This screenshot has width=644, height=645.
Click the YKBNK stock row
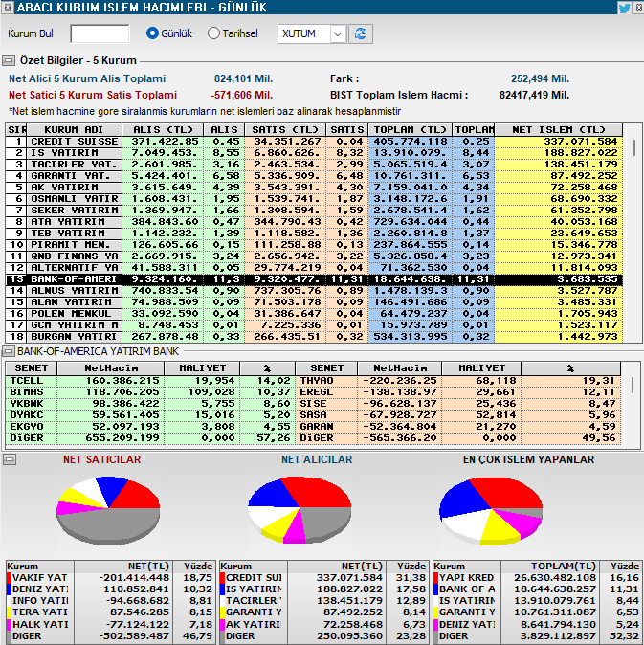point(150,404)
